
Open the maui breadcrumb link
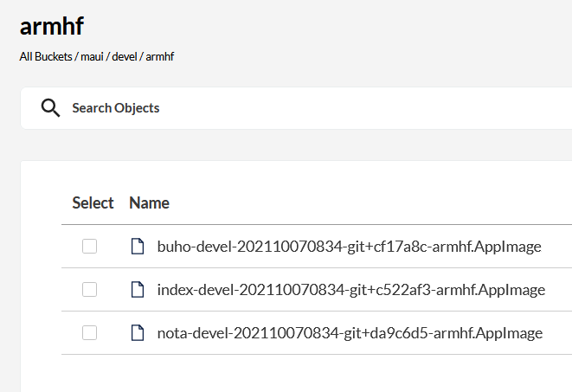tap(92, 56)
